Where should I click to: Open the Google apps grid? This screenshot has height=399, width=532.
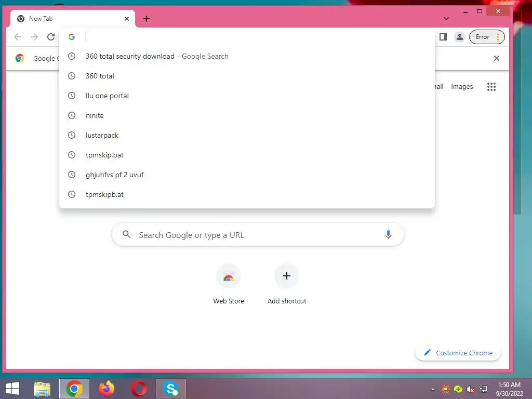coord(491,87)
